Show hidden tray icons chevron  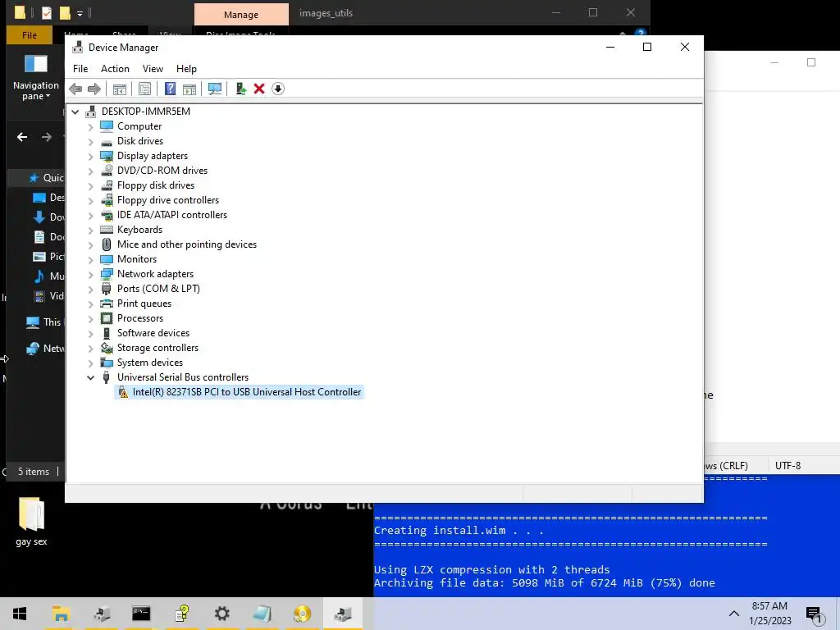pos(734,614)
